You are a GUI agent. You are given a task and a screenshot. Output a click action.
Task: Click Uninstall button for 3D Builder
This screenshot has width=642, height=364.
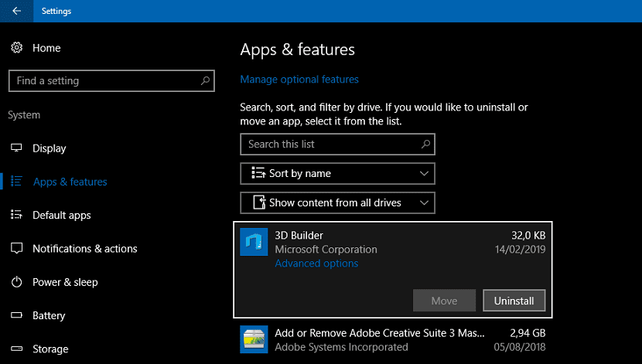tap(514, 301)
